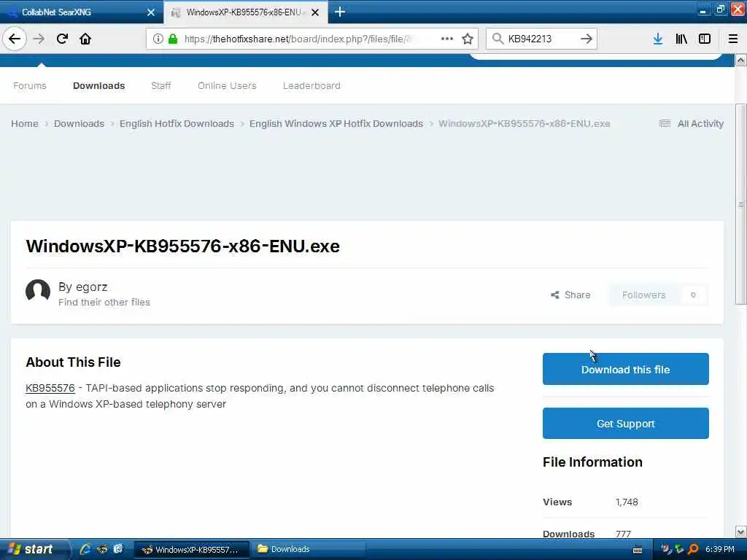Open the hamburger application menu
Screen dimensions: 747x560
tap(733, 39)
